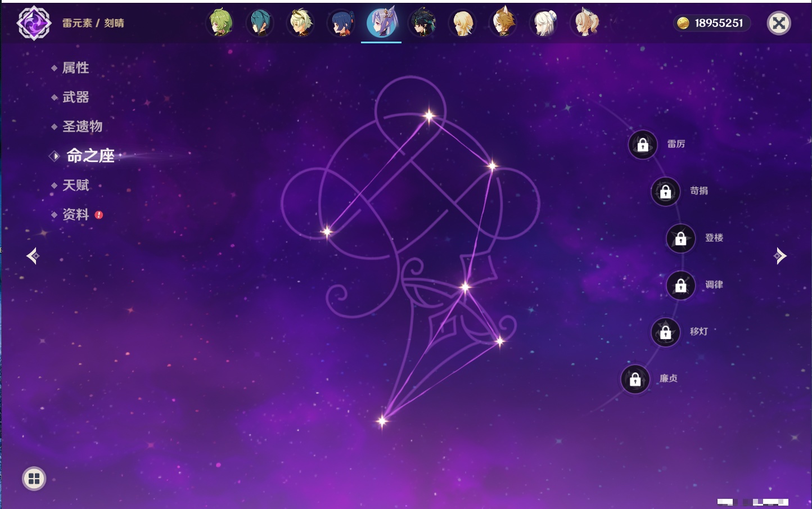This screenshot has width=812, height=509.
Task: Select the teal short-haired character avatar
Action: [x=260, y=23]
